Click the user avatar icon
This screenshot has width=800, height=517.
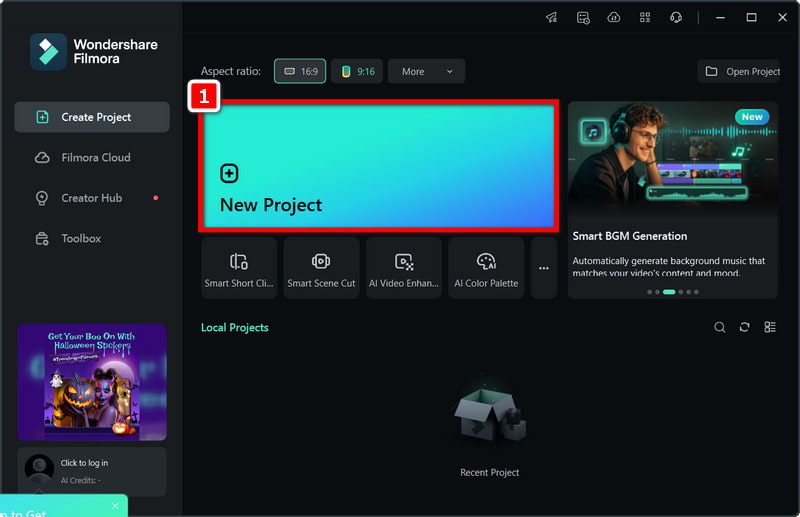click(x=39, y=470)
